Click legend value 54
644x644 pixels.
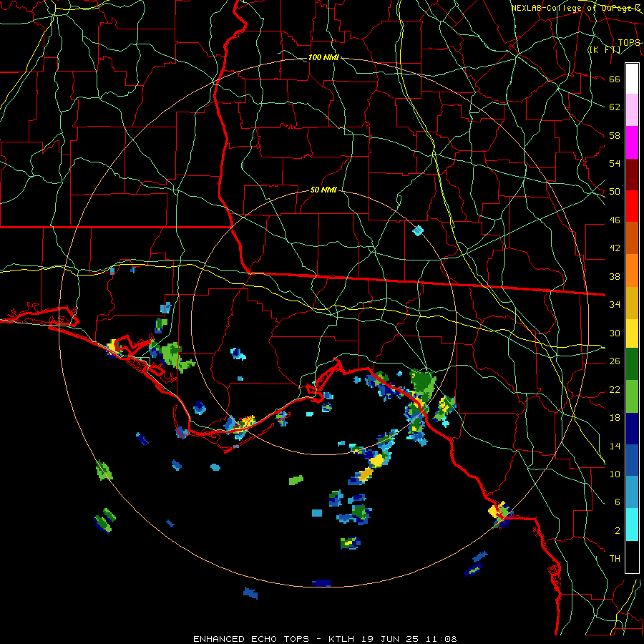pos(615,163)
